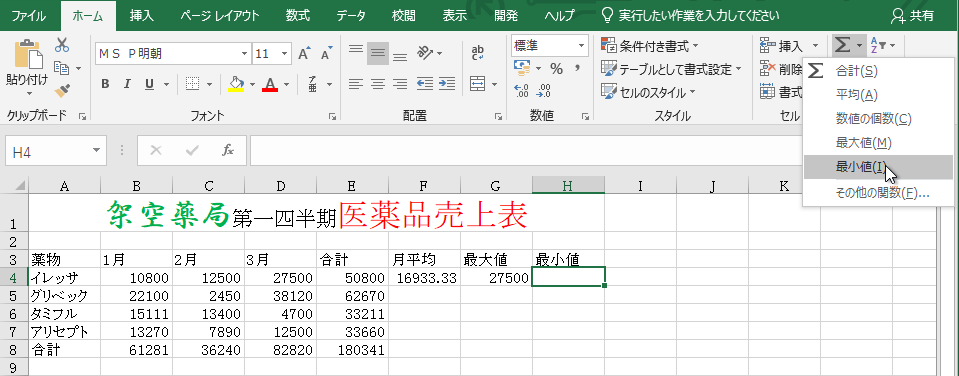Open the number format 標準 dropdown

point(582,45)
